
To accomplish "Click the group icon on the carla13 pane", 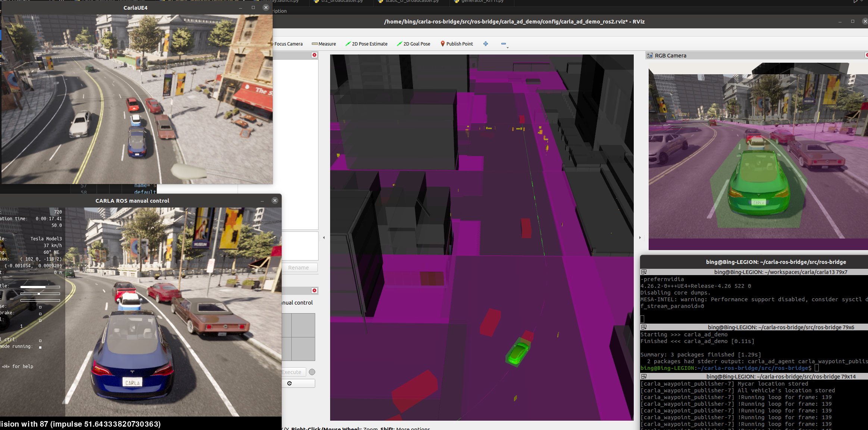I will click(644, 272).
